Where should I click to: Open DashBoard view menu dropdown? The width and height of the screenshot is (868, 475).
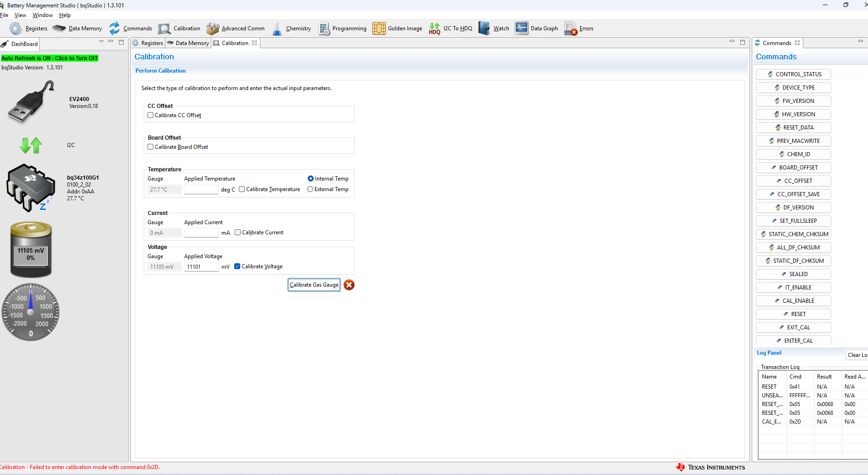tap(101, 42)
